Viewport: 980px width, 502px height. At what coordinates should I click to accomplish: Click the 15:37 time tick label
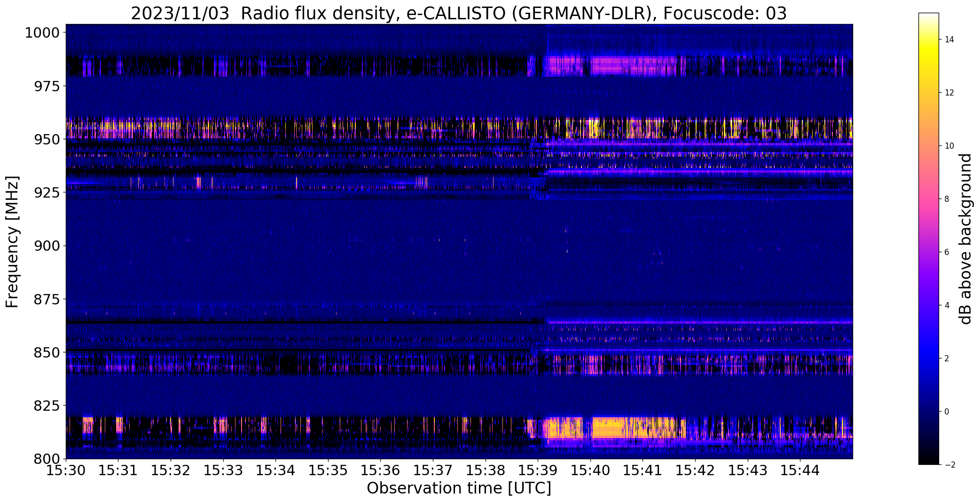pos(433,470)
